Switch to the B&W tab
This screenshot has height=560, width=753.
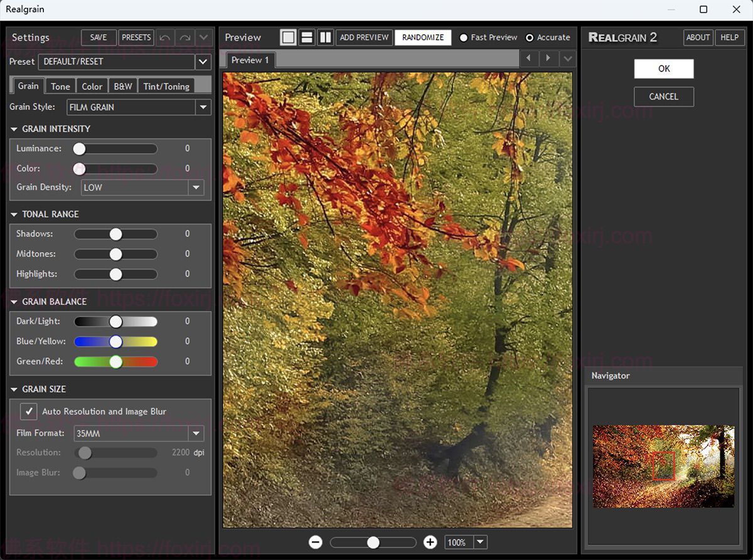[123, 87]
